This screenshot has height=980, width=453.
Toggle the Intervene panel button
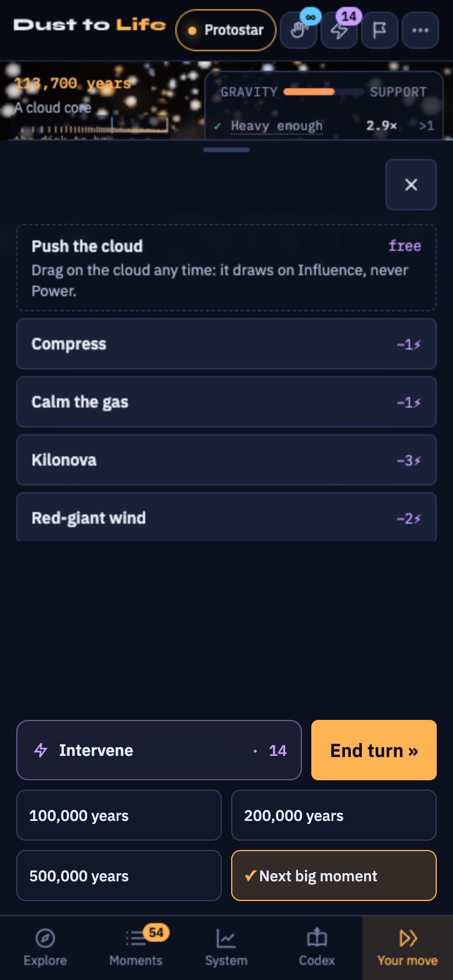[x=159, y=750]
